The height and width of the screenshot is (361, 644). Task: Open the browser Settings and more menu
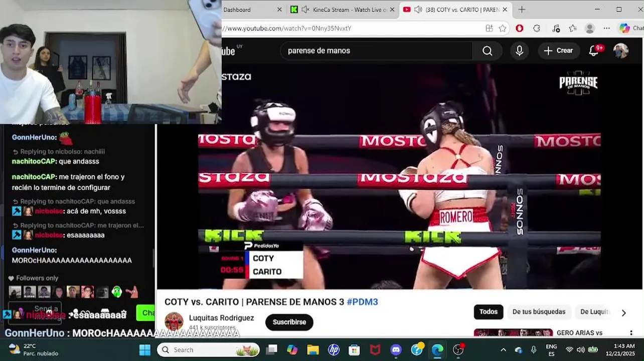click(607, 28)
